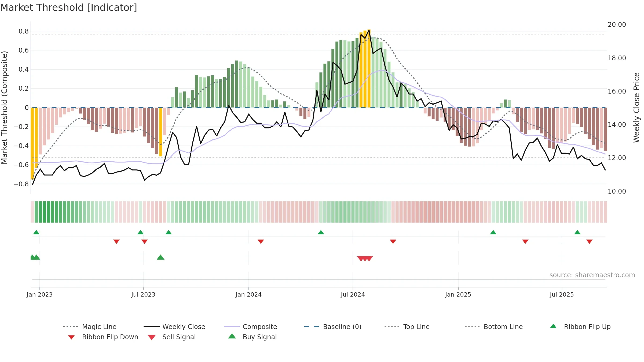Toggle the Buy Signal legend entry
The width and height of the screenshot is (644, 362).
252,337
